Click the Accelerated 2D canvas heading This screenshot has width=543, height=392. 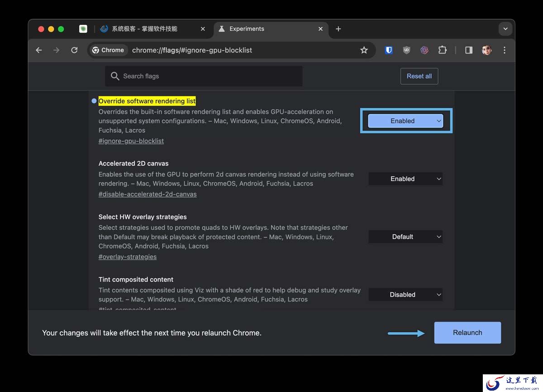point(133,163)
